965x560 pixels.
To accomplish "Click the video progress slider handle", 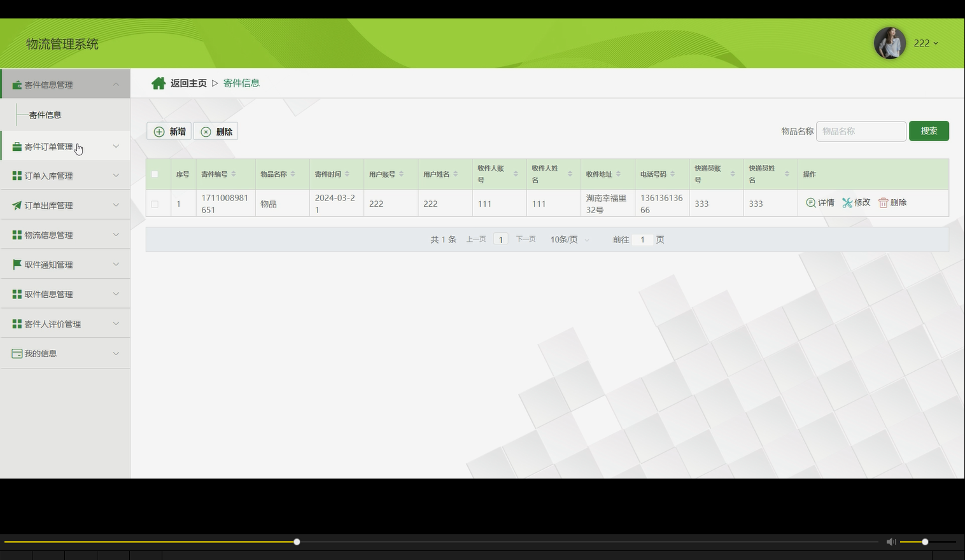I will 297,542.
